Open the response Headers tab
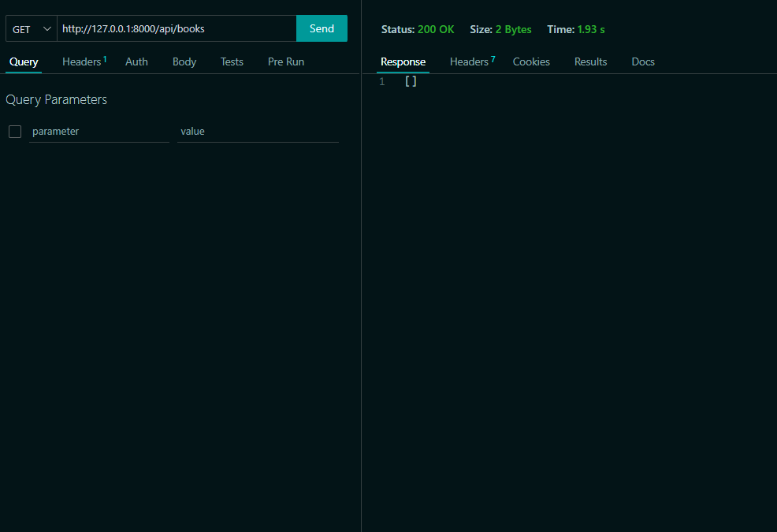777x532 pixels. (x=472, y=62)
